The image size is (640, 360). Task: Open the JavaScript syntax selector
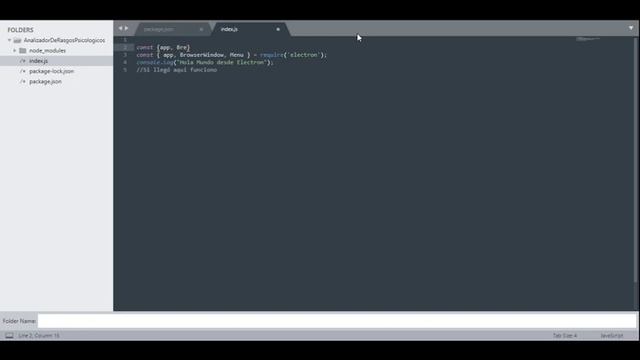(x=611, y=336)
